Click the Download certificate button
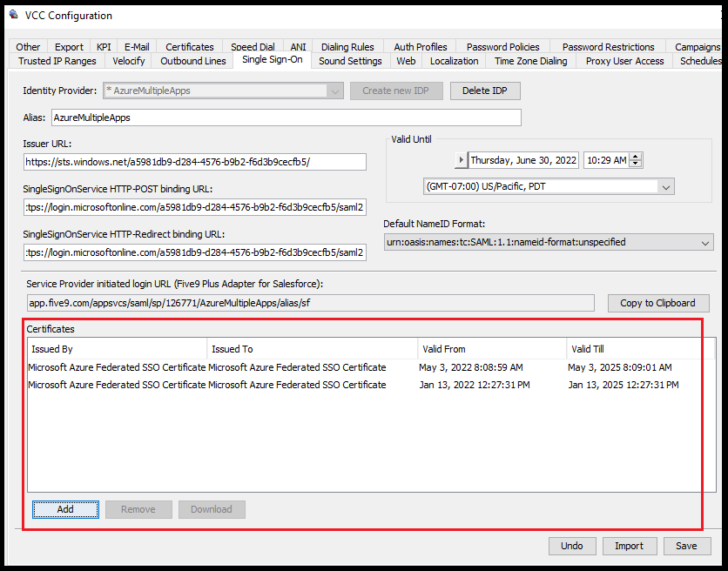The image size is (728, 571). point(212,509)
